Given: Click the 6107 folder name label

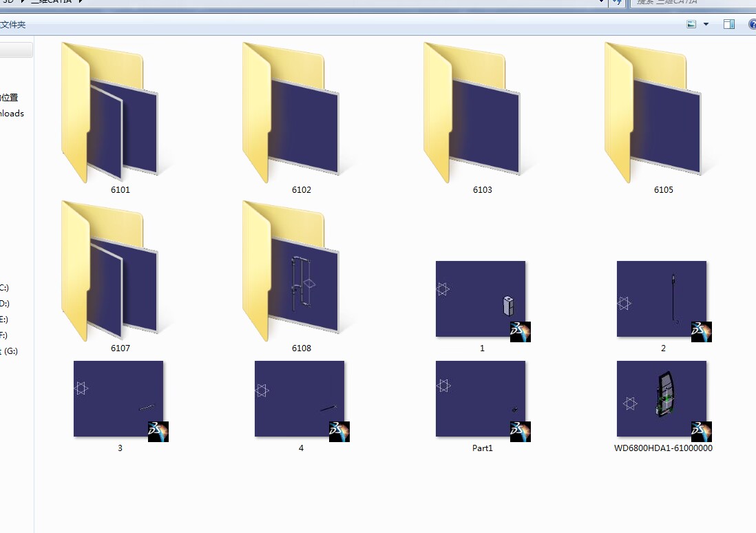Looking at the screenshot, I should [120, 348].
